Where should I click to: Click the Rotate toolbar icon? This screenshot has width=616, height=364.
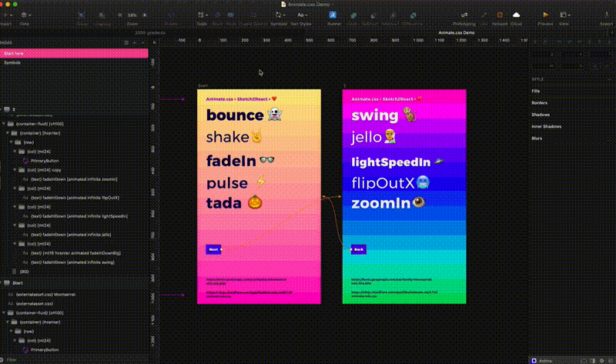pyautogui.click(x=171, y=15)
